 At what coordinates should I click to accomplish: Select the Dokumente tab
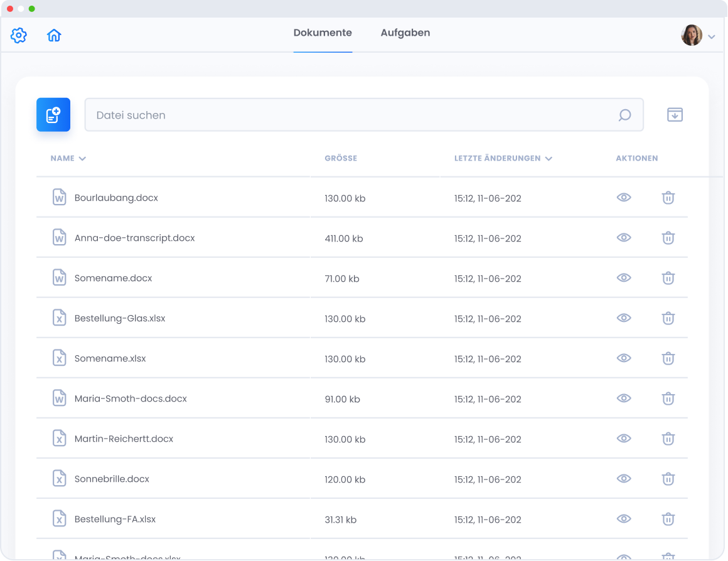tap(323, 33)
